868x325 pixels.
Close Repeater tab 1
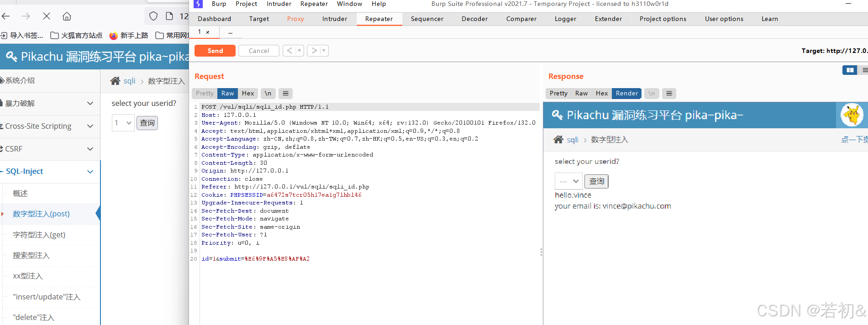coord(208,32)
